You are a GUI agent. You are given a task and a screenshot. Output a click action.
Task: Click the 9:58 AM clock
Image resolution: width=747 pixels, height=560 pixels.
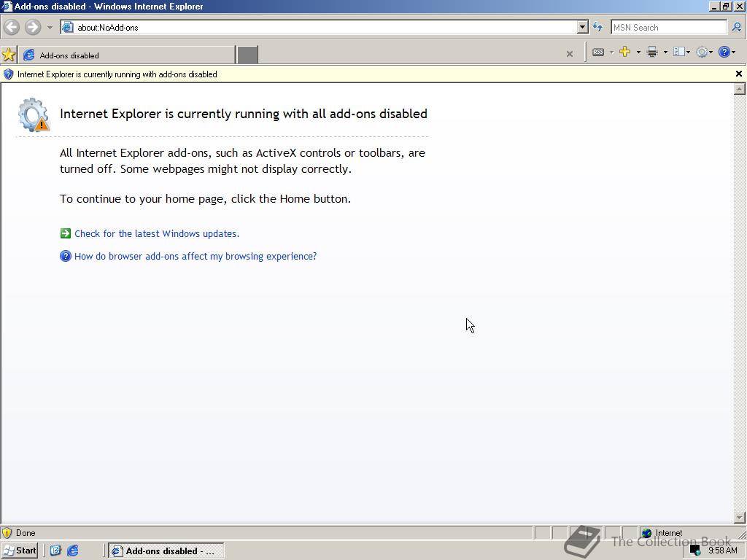(x=723, y=551)
